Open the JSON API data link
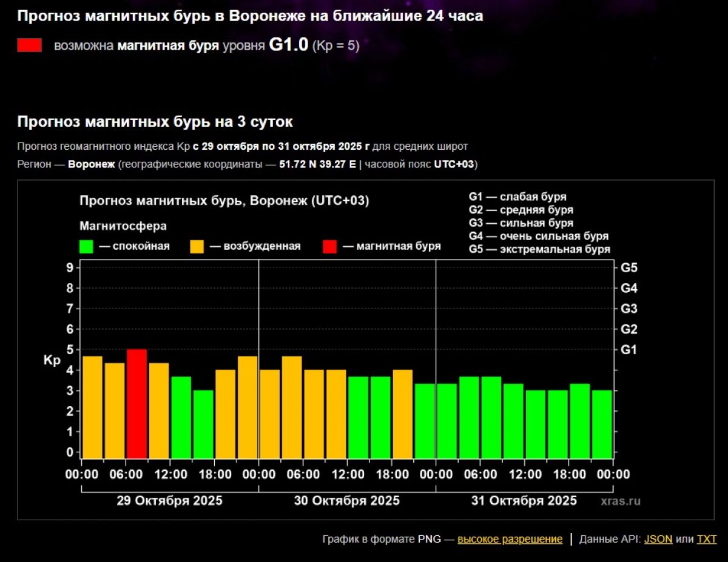Viewport: 728px width, 562px height. pyautogui.click(x=658, y=539)
